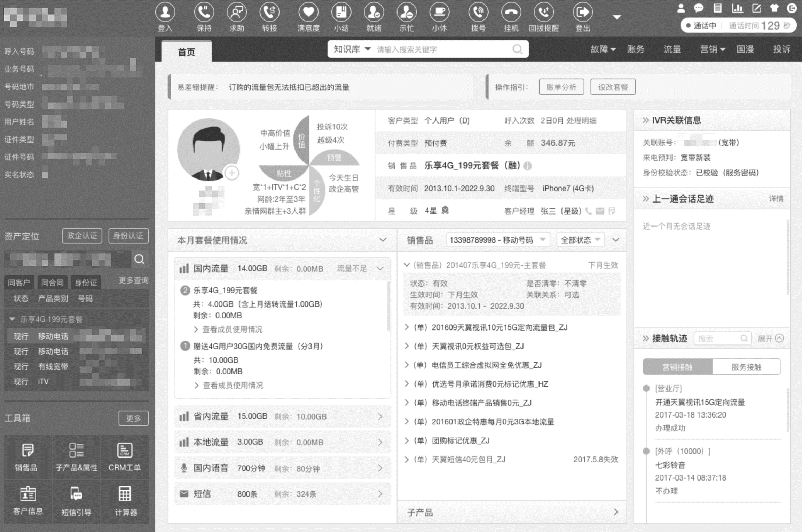The width and height of the screenshot is (802, 532).
Task: Open the 故障 menu
Action: point(603,49)
